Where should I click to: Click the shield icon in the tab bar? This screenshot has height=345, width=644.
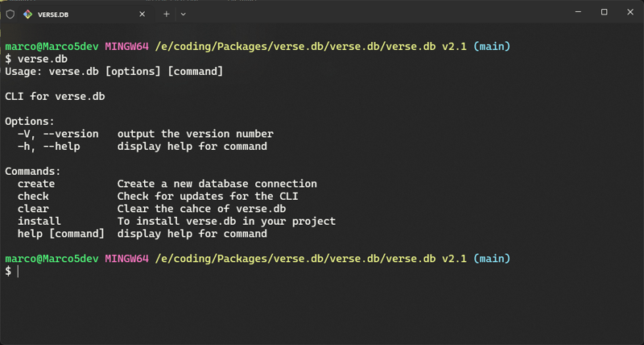pos(10,15)
